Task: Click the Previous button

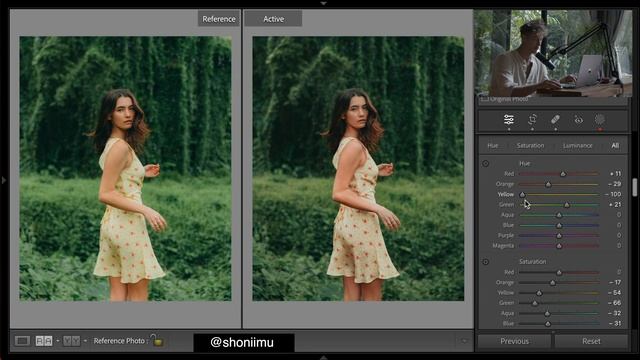Action: point(514,341)
